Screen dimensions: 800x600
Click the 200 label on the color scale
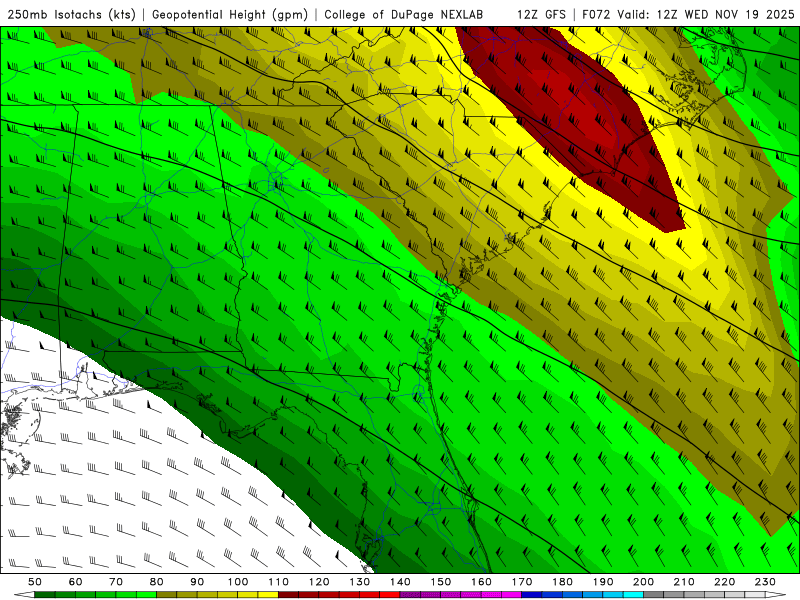point(643,582)
